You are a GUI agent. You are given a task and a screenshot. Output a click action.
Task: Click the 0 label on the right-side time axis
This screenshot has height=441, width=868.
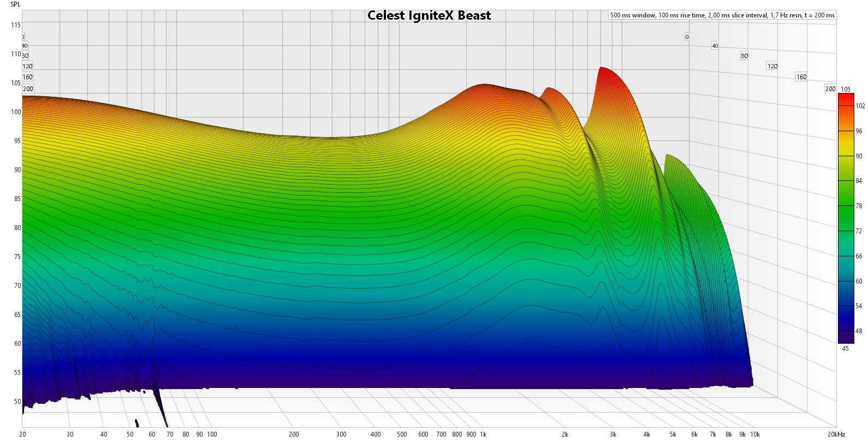687,37
